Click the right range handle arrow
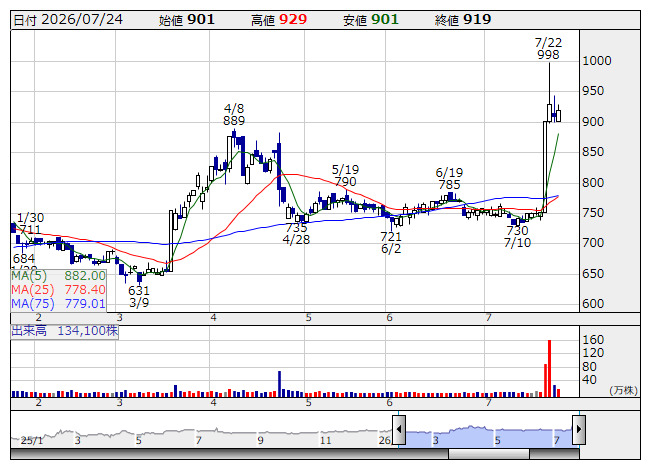653x470 pixels. 579,429
